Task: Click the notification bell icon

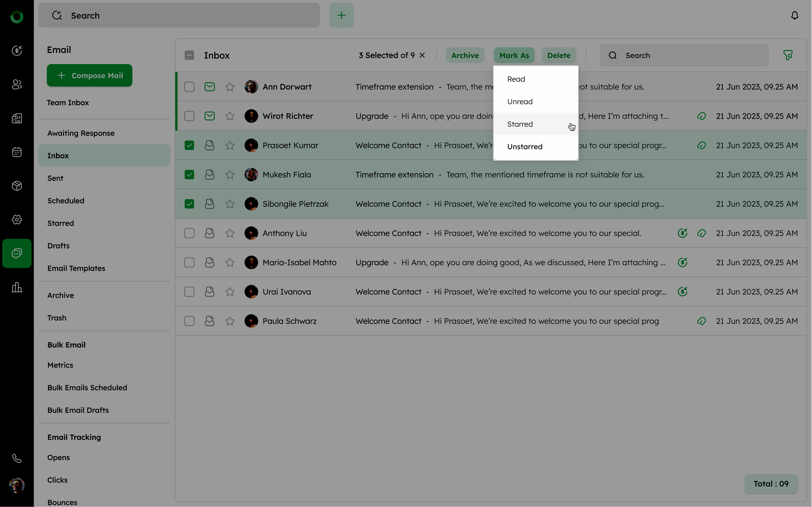Action: pyautogui.click(x=794, y=15)
